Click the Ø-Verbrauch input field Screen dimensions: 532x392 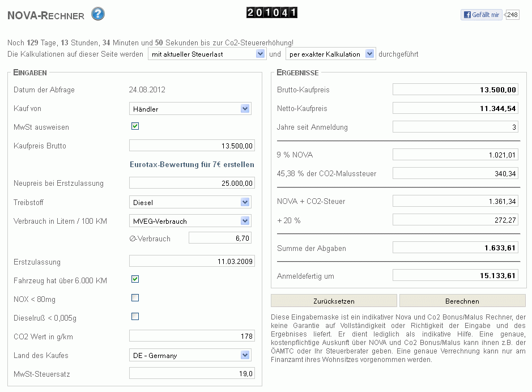220,238
